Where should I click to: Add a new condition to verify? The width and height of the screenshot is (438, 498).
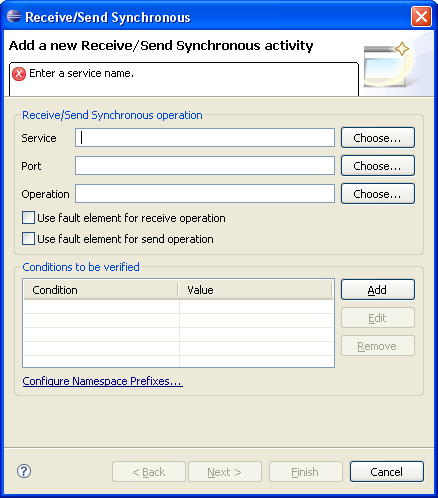pyautogui.click(x=378, y=290)
